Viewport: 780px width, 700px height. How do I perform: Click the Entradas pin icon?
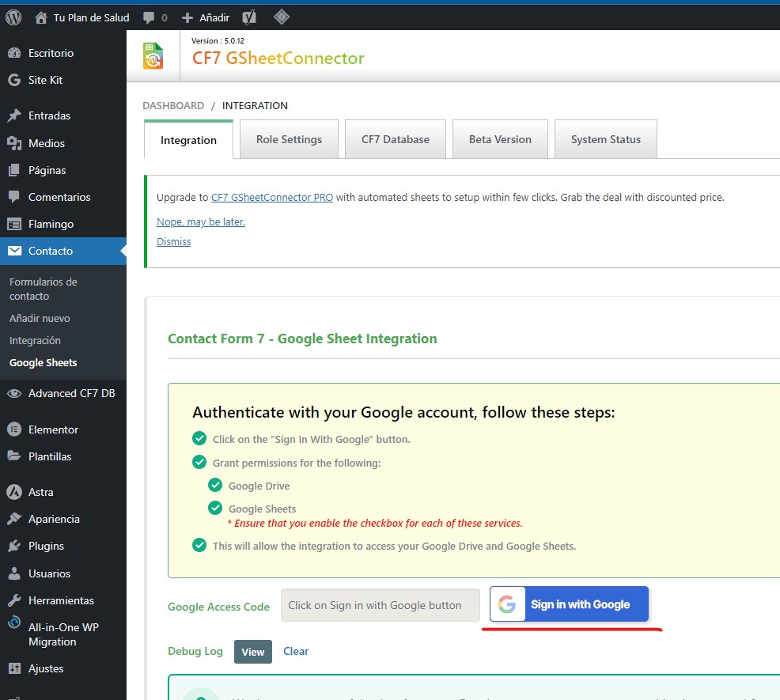[14, 115]
